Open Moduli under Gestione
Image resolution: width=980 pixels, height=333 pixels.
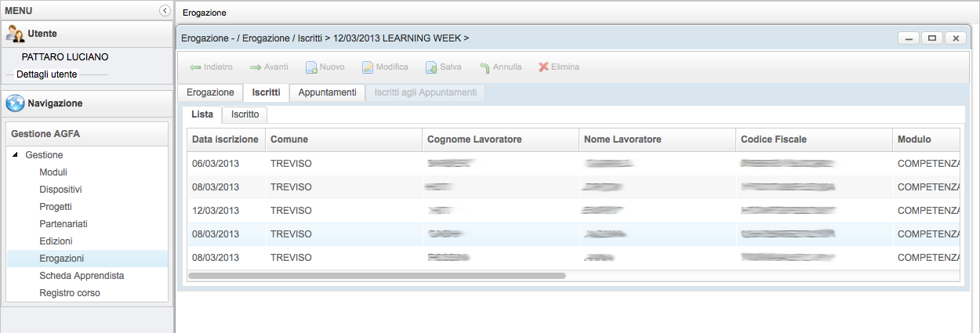click(53, 172)
